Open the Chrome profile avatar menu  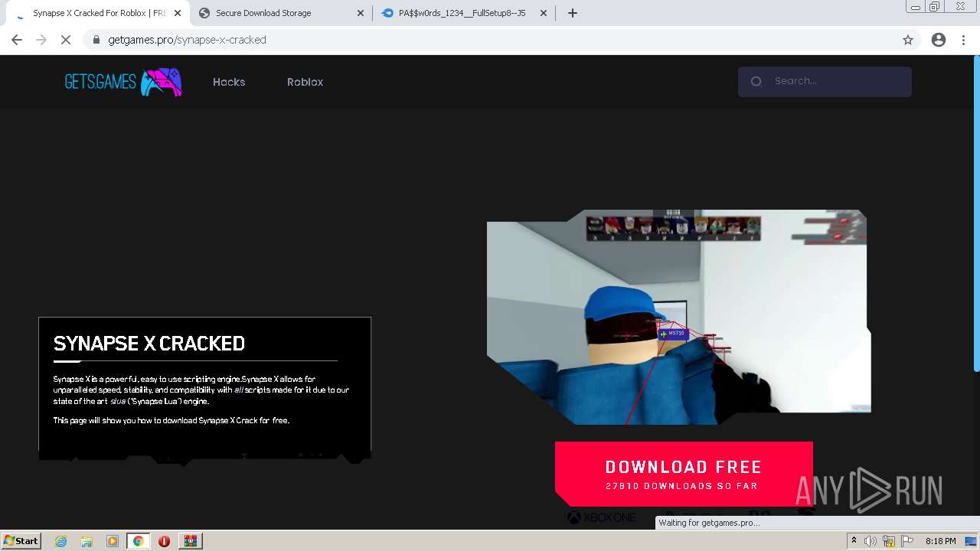coord(939,40)
